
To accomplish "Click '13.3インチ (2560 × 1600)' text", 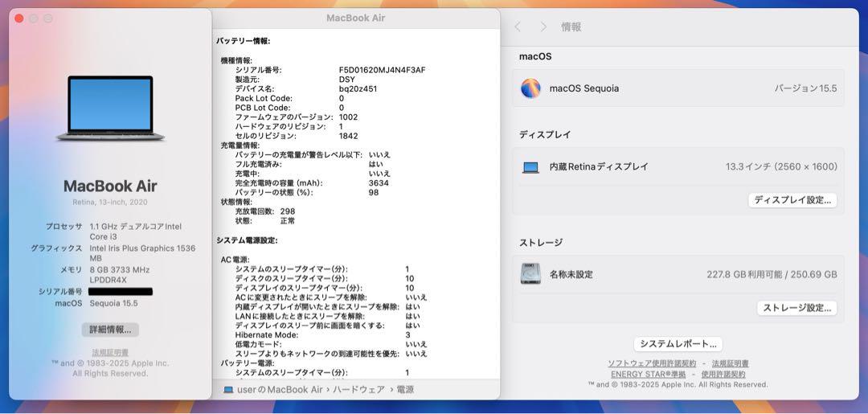I will [x=781, y=166].
